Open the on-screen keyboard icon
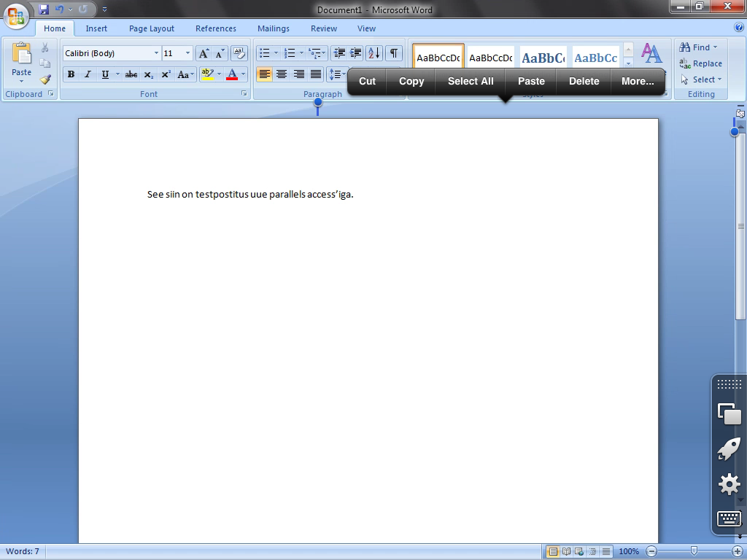Viewport: 747px width, 560px height. 729,518
